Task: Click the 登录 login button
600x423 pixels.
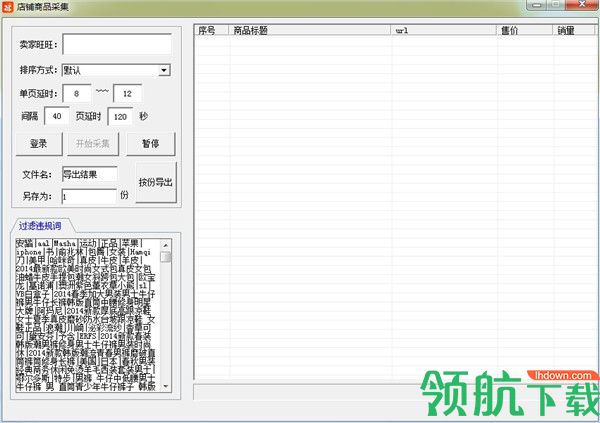Action: 39,144
